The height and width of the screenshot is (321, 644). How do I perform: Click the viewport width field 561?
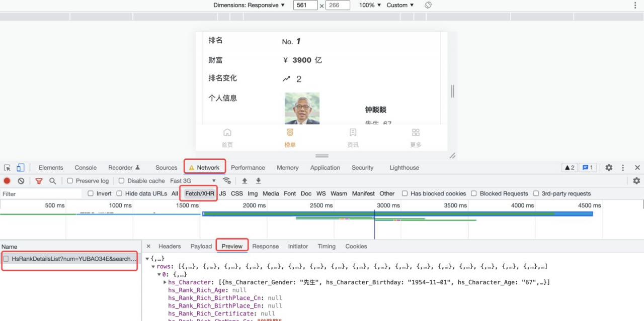(x=305, y=5)
